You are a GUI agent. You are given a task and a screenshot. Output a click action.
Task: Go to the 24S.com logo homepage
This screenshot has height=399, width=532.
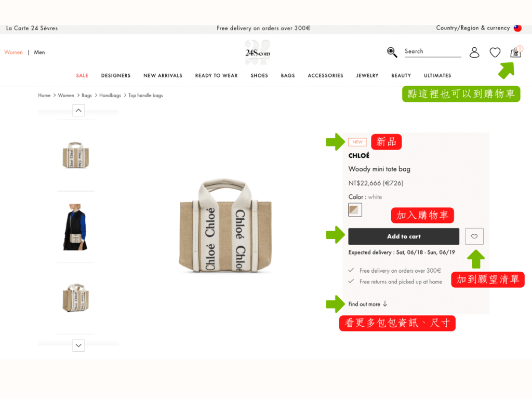click(x=258, y=52)
